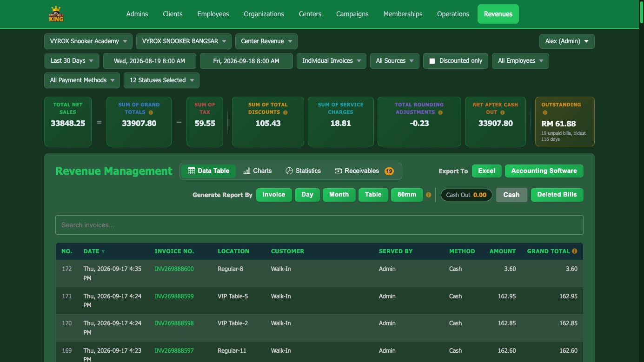Expand the Individual Invoices dropdown
Viewport: 644px width, 362px height.
click(x=332, y=61)
